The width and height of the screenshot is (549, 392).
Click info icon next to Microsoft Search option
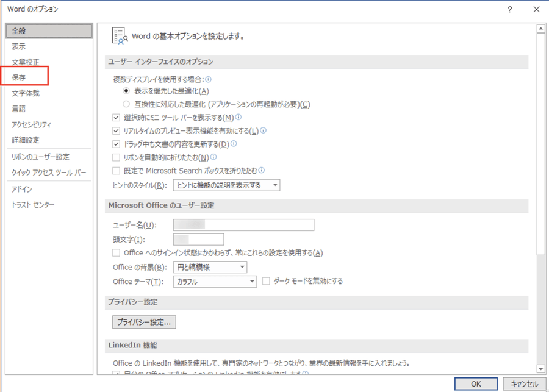tap(261, 171)
